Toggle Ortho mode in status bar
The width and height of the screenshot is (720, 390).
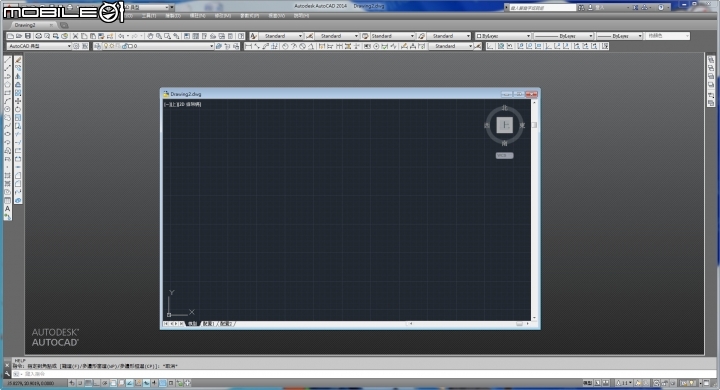(96, 383)
